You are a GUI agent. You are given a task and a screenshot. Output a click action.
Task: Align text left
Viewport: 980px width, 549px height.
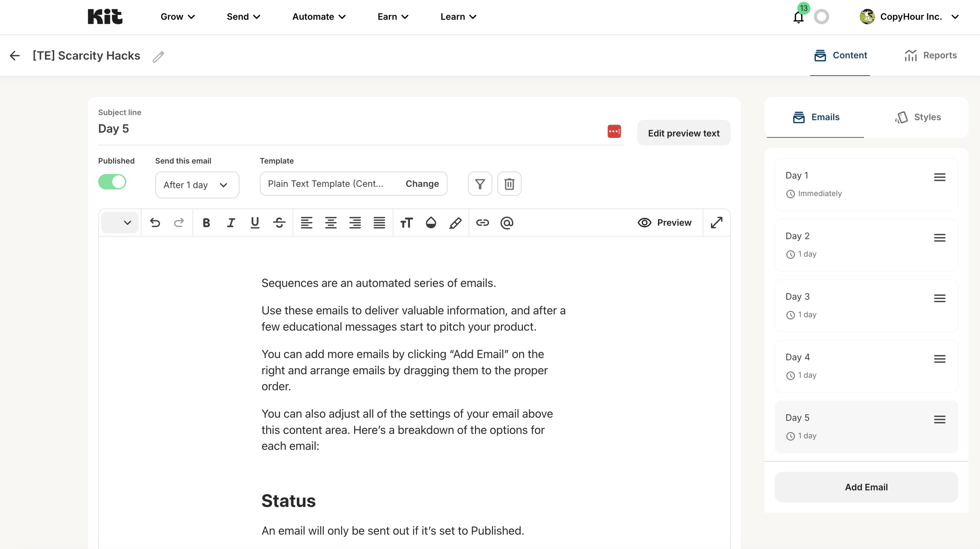[x=306, y=223]
